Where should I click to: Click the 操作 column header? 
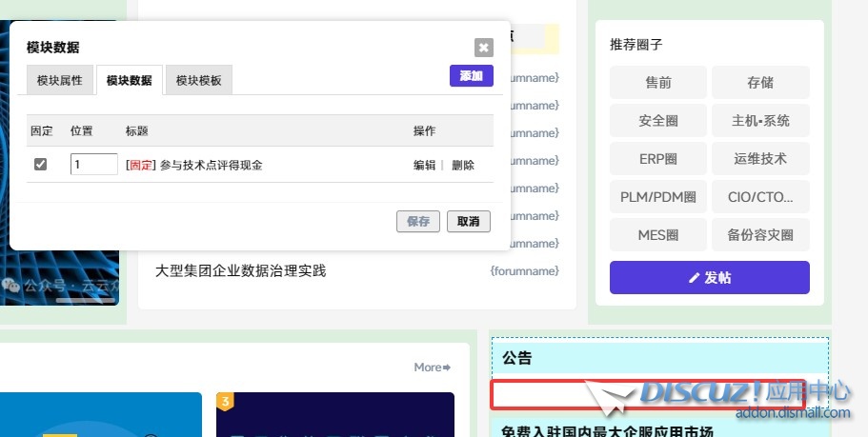(x=425, y=131)
